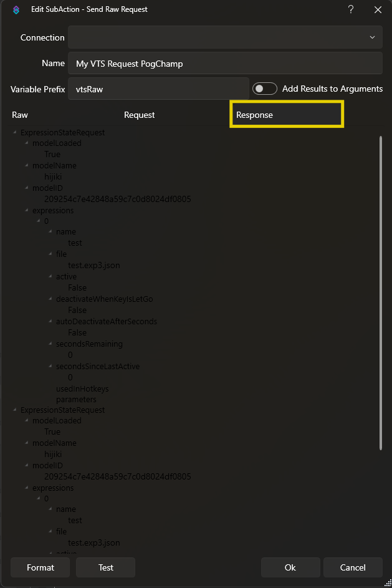Viewport: 392px width, 588px height.
Task: Click the help question mark button
Action: 351,9
